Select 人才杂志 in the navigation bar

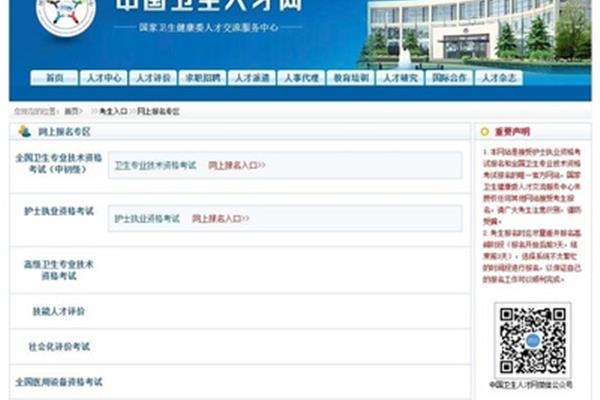pyautogui.click(x=499, y=78)
